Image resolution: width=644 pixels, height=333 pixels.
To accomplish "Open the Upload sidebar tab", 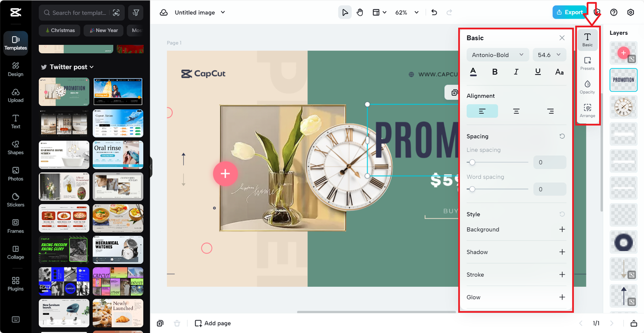I will pos(16,96).
